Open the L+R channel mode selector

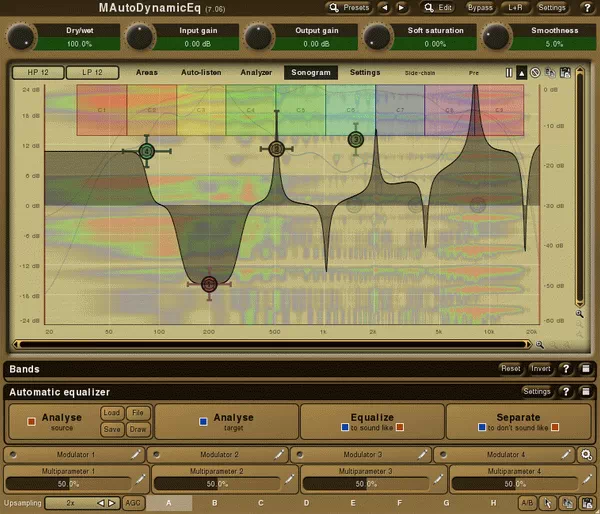click(x=515, y=7)
